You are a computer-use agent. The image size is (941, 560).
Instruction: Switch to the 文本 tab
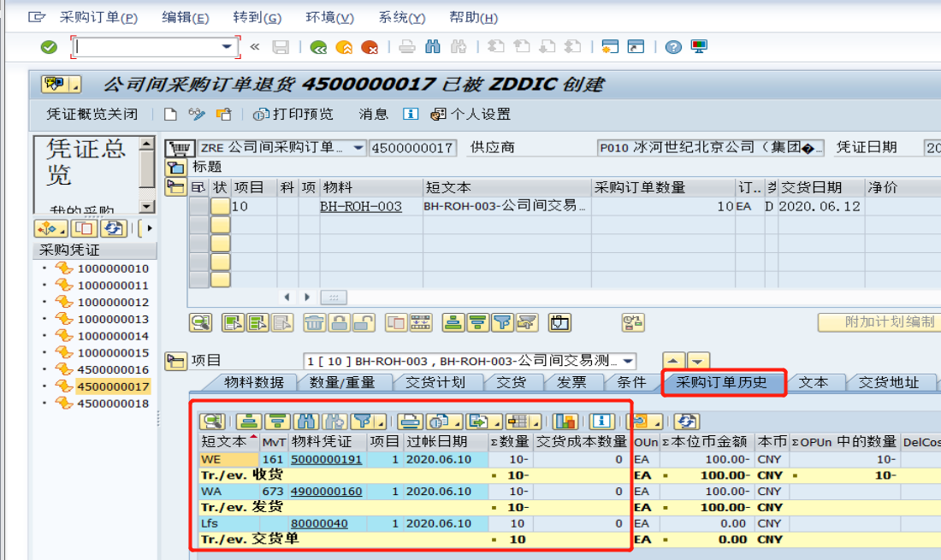pyautogui.click(x=814, y=382)
